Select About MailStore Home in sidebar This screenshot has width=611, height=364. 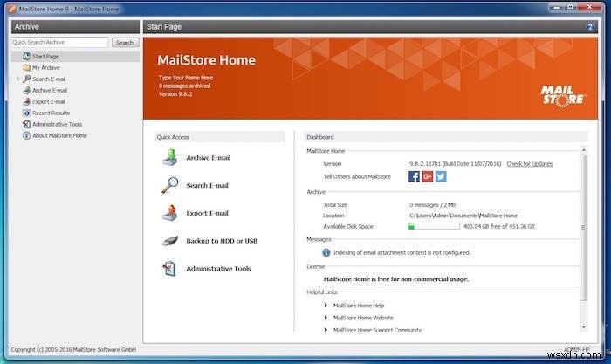point(58,135)
